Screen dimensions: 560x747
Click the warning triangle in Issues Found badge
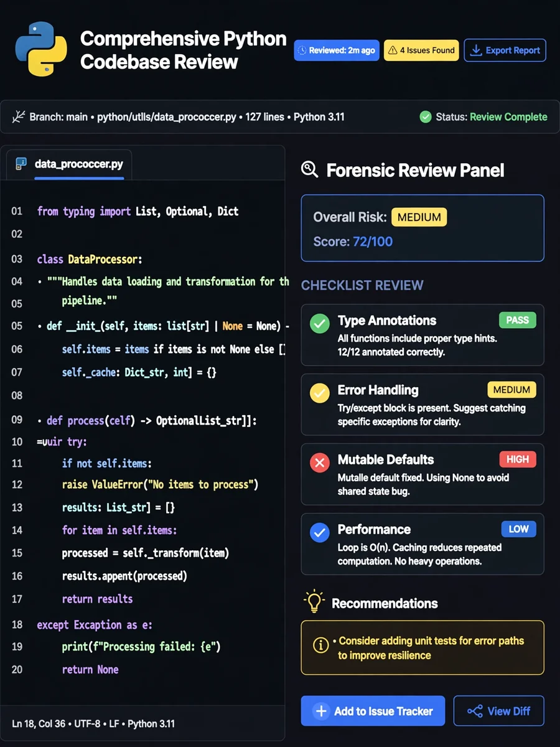pos(393,50)
